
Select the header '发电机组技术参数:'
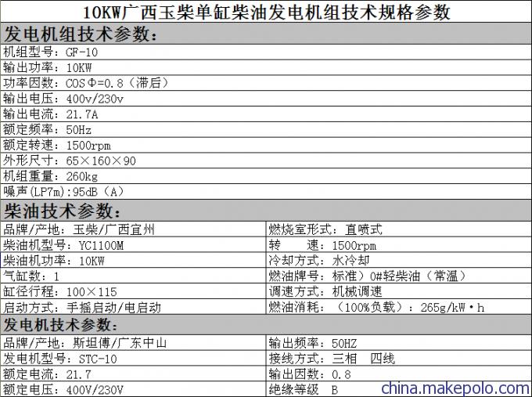point(266,34)
